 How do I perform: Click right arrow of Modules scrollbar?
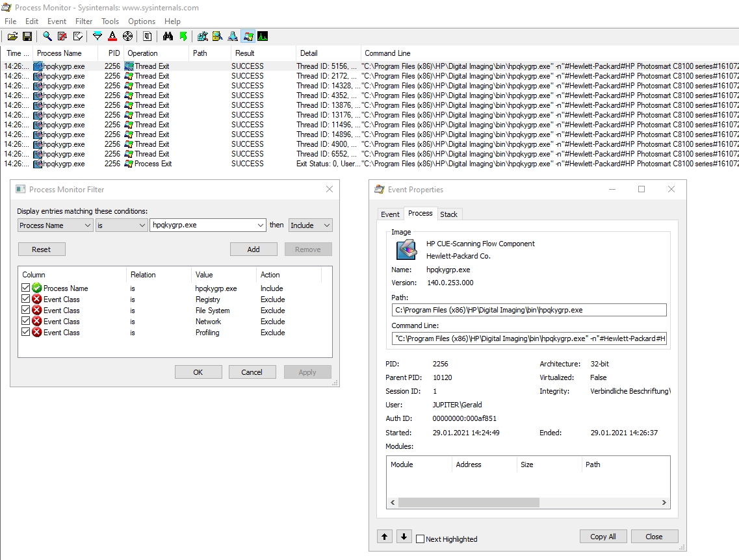pos(664,503)
